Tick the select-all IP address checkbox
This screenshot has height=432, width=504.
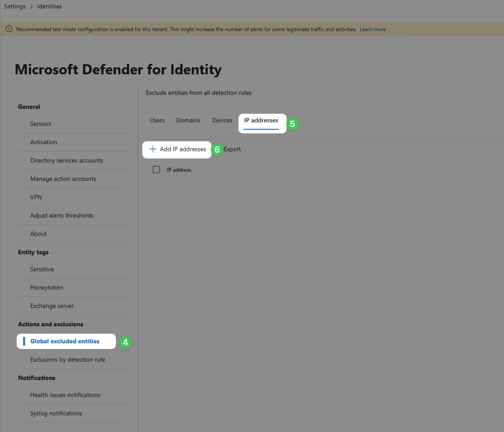click(x=156, y=169)
